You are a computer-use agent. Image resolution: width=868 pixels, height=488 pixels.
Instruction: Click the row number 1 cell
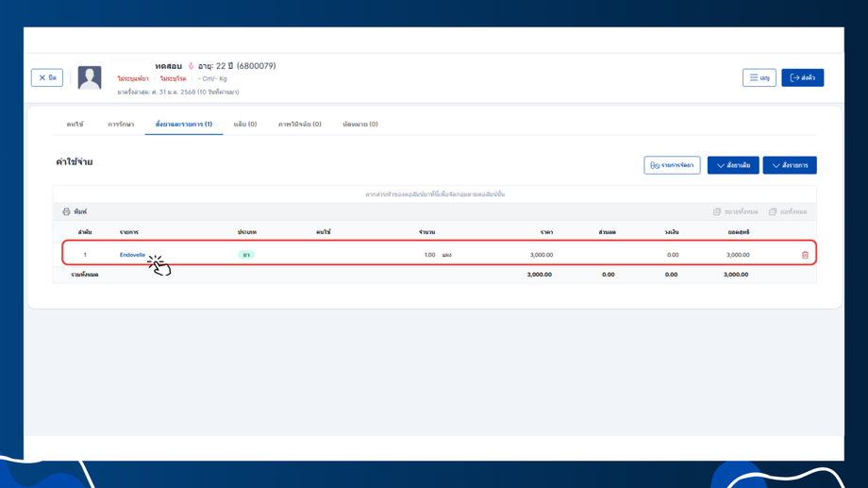(x=85, y=255)
